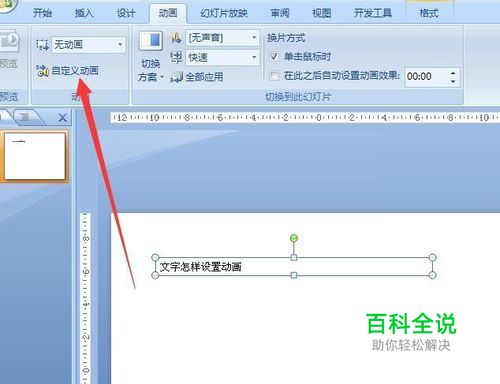Viewport: 500px width, 384px height.
Task: Open the 开始 ribbon tab
Action: (43, 13)
